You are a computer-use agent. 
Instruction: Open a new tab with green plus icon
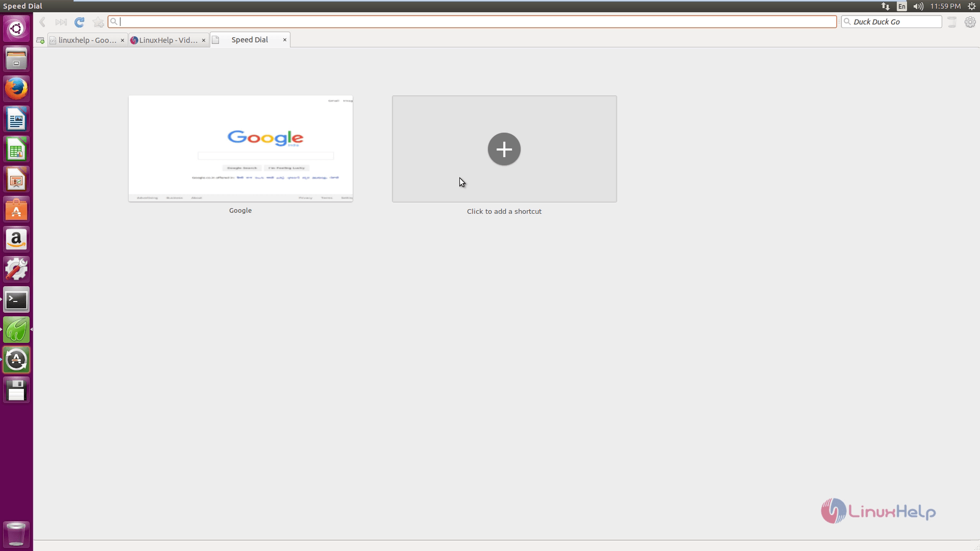point(40,40)
